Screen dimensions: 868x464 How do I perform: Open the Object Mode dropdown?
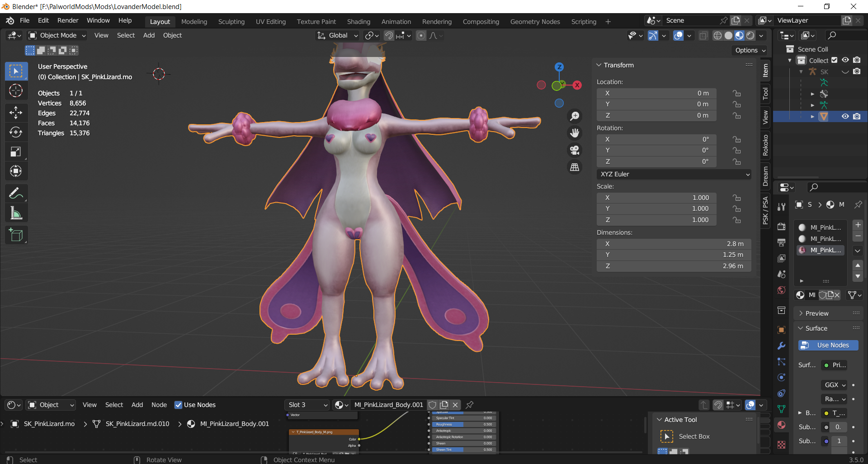(57, 35)
